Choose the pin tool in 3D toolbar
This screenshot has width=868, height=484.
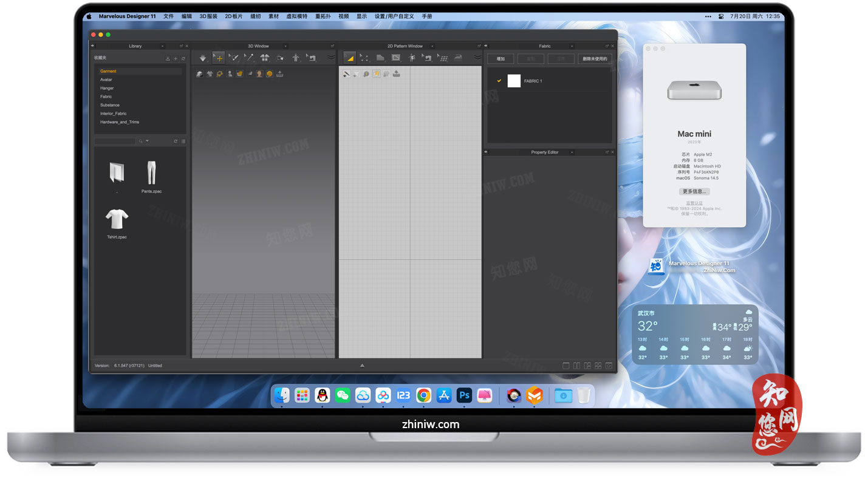[249, 58]
